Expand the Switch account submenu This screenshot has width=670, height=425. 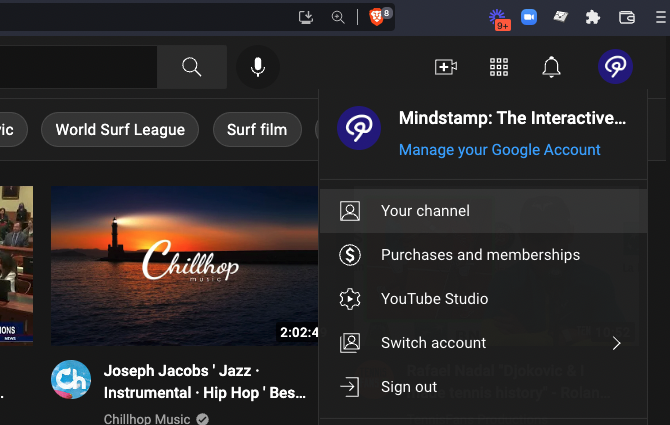pyautogui.click(x=616, y=343)
